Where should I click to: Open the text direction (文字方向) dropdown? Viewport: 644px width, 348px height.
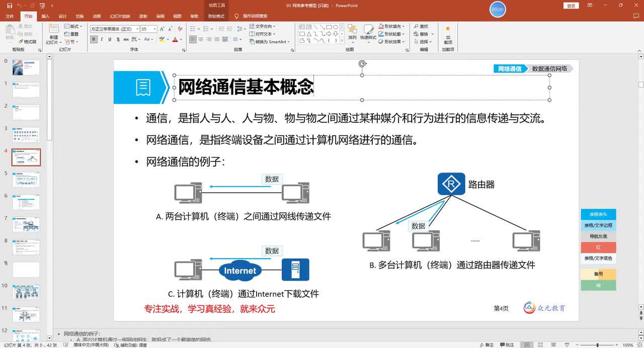tap(262, 26)
